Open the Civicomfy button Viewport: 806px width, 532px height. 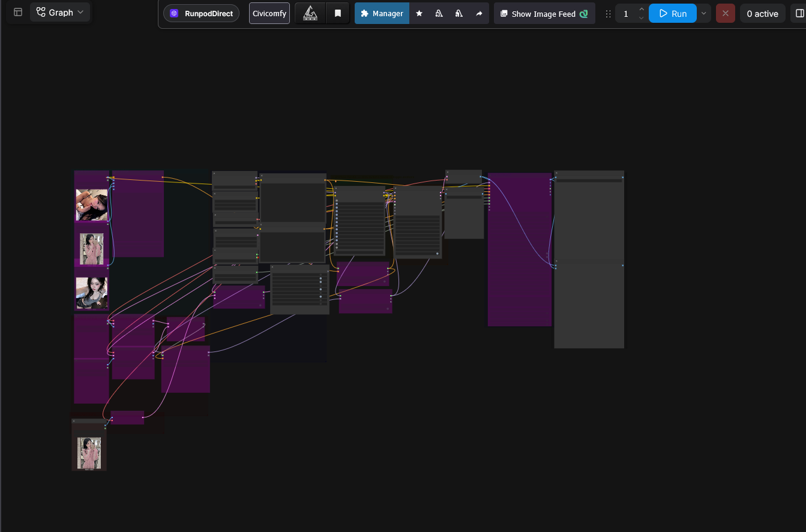click(x=269, y=13)
